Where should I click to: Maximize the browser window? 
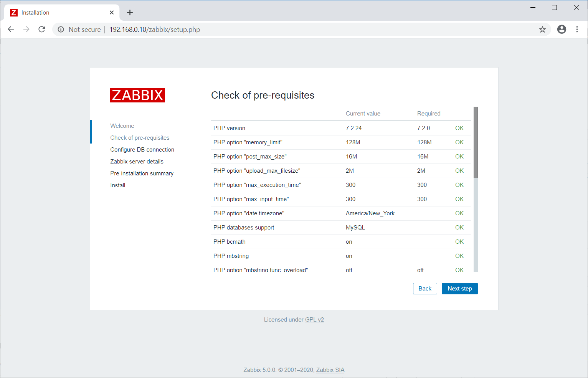pyautogui.click(x=554, y=8)
